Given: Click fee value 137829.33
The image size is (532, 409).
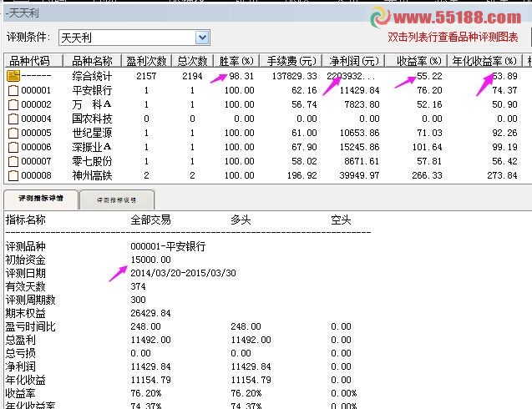Looking at the screenshot, I should point(295,76).
